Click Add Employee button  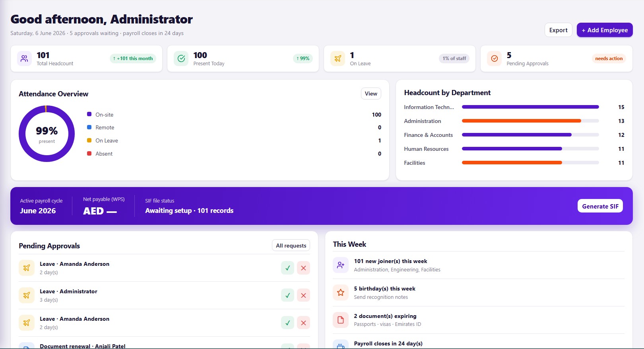pyautogui.click(x=605, y=30)
